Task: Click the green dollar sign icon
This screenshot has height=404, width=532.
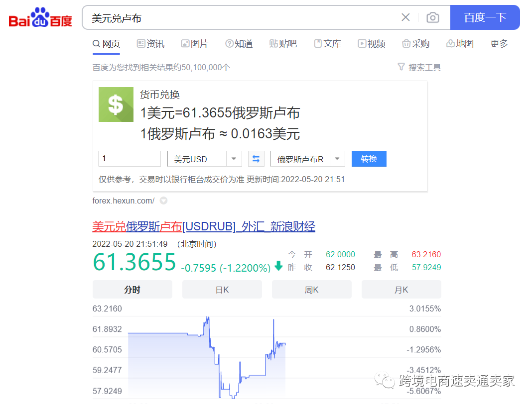Action: tap(116, 104)
